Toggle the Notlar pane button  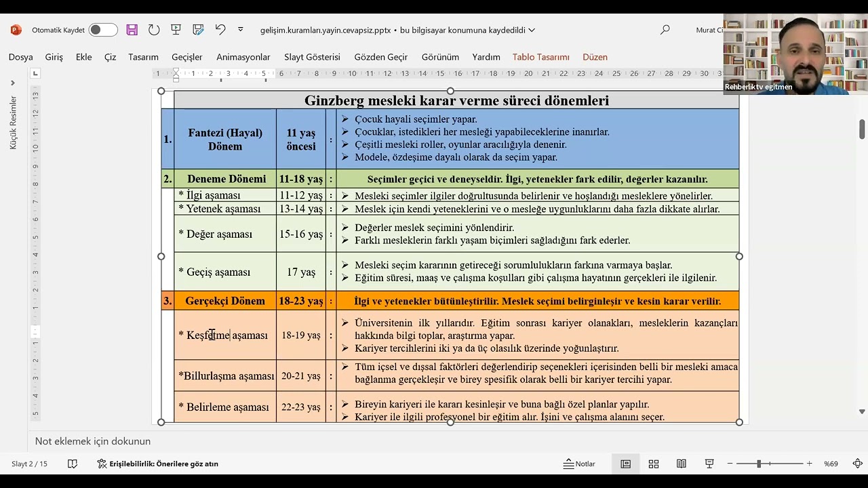click(x=579, y=464)
